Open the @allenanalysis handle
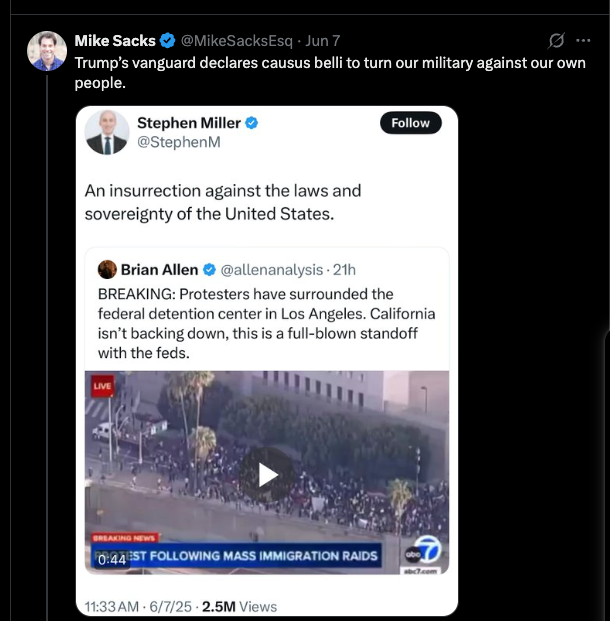The image size is (610, 621). (x=271, y=269)
